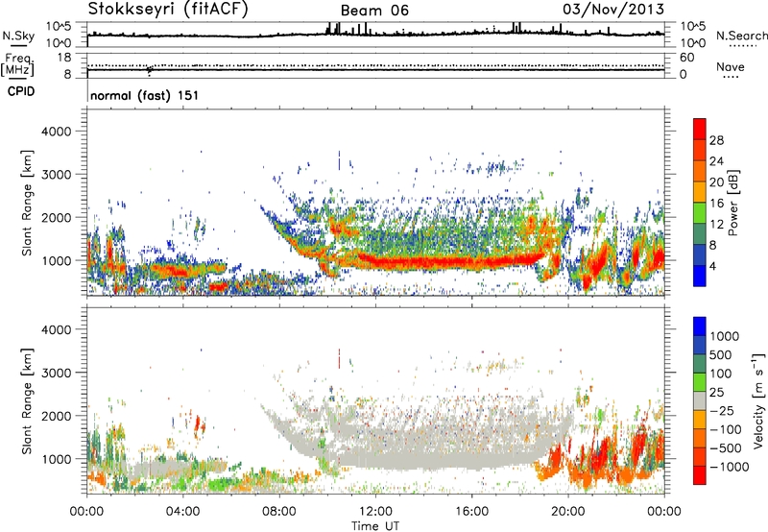Click the 60 tick on the Nave axis

(686, 58)
